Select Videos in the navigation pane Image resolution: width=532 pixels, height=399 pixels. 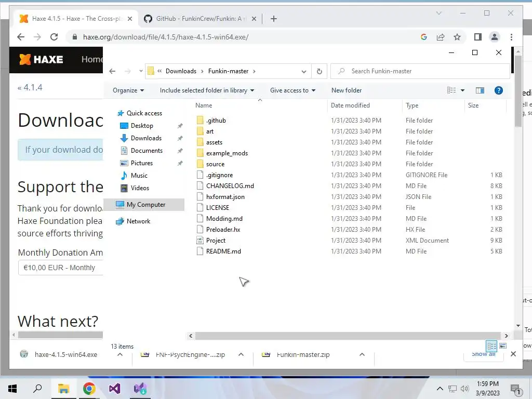[139, 188]
